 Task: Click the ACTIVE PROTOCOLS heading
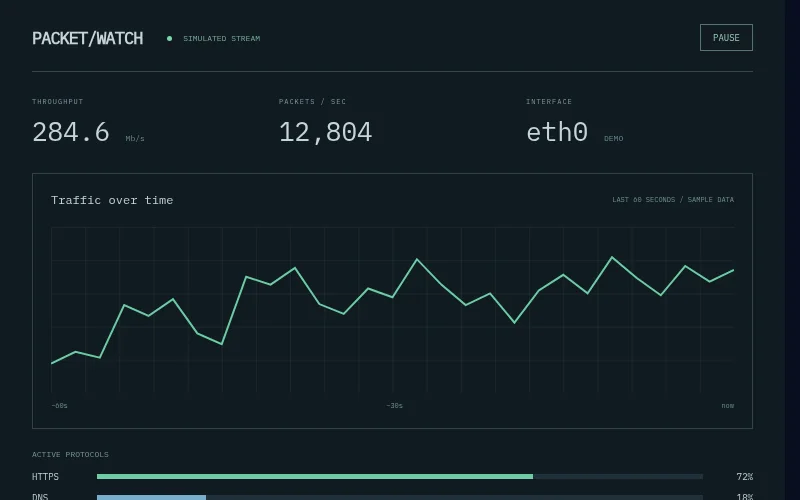(x=70, y=455)
